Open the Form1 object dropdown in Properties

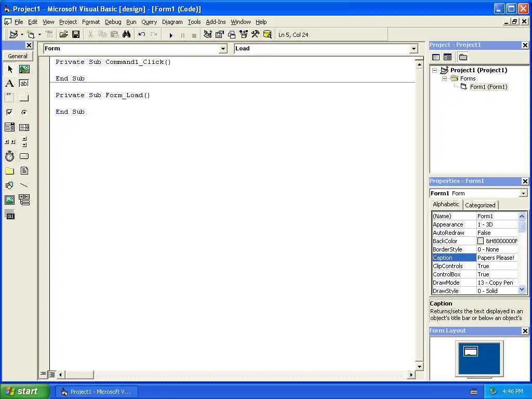(524, 193)
